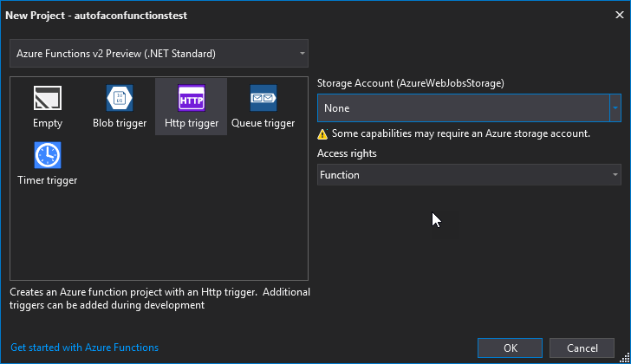Click the Storage Account (AzureWebJobsStorage) label
Screen dimensions: 631x364
tap(411, 83)
